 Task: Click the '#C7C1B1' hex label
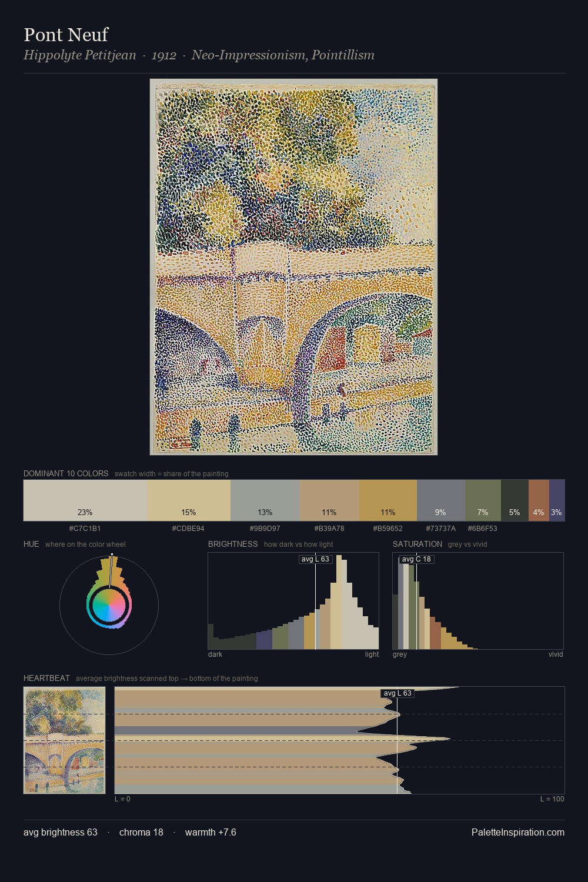85,529
